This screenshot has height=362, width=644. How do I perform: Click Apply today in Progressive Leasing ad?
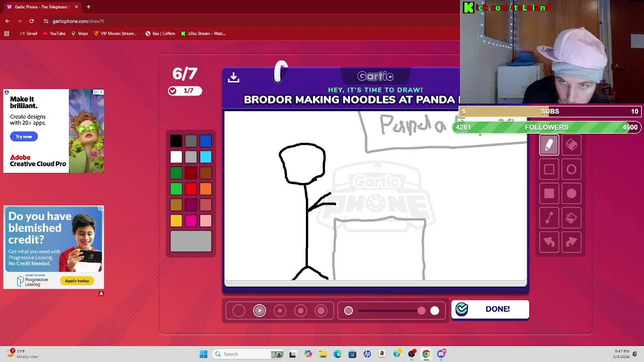pos(77,281)
